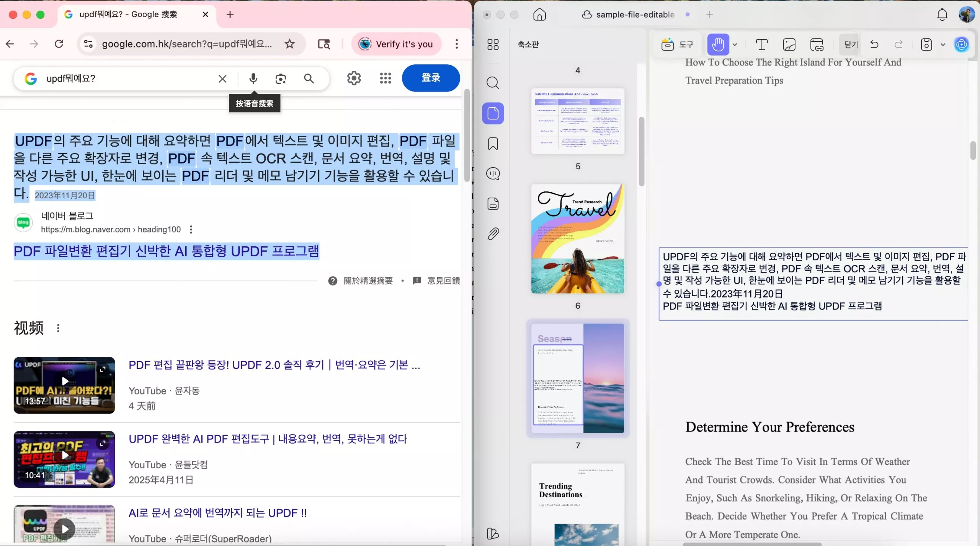Viewport: 980px width, 546px height.
Task: Open Naver blog result options menu
Action: (x=191, y=229)
